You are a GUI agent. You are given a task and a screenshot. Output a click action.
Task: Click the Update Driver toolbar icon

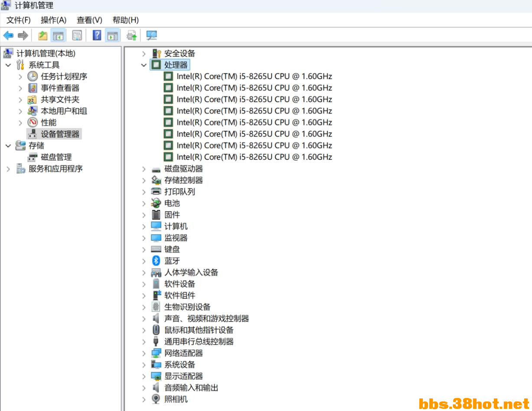(132, 36)
